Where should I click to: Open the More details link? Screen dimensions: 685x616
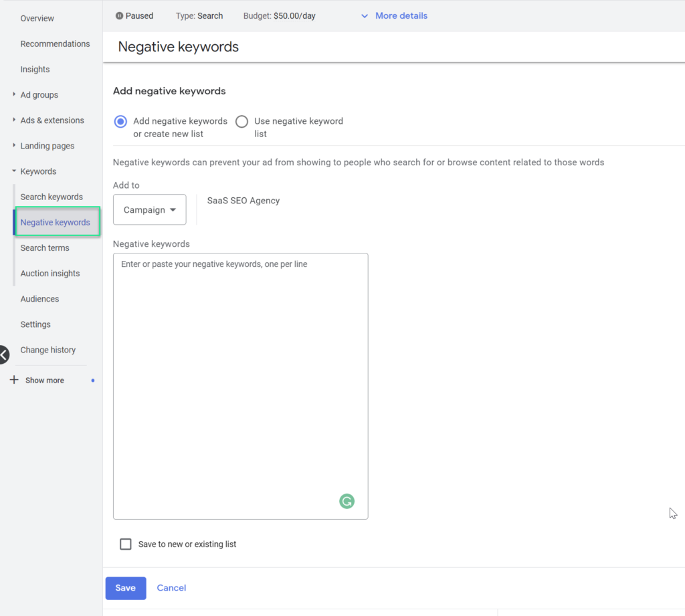point(401,16)
